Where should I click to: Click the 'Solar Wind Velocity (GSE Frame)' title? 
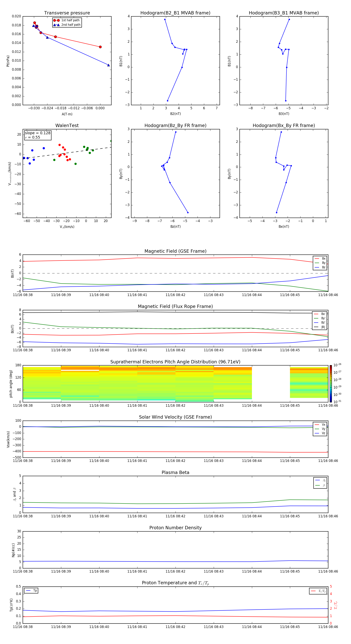[x=175, y=417]
